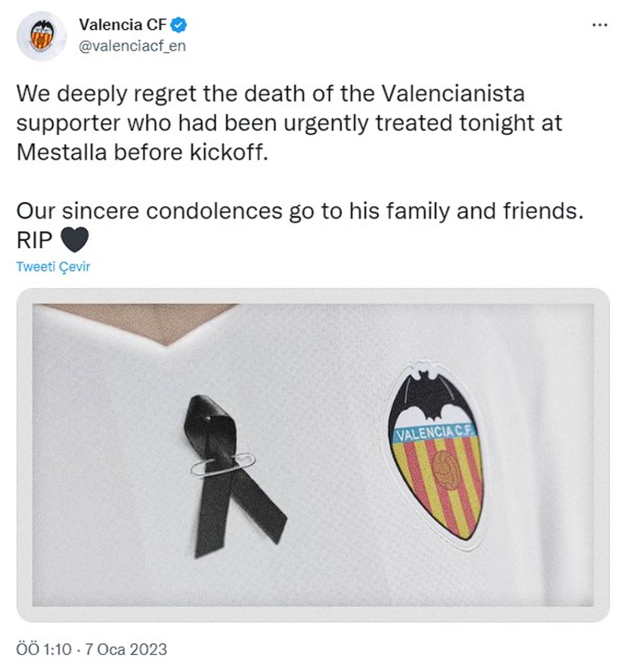
Task: Click the Tweeti Çevir translate link
Action: (53, 267)
